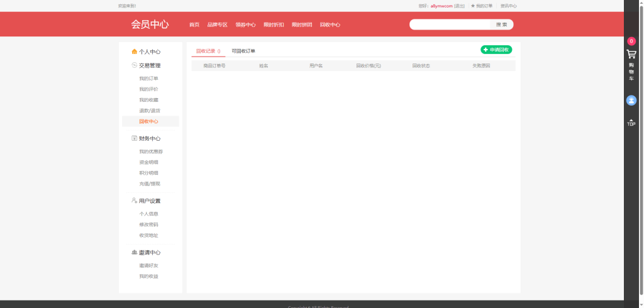Screen dimensions: 644x308
Task: Click the green 申请回收 button
Action: point(496,50)
